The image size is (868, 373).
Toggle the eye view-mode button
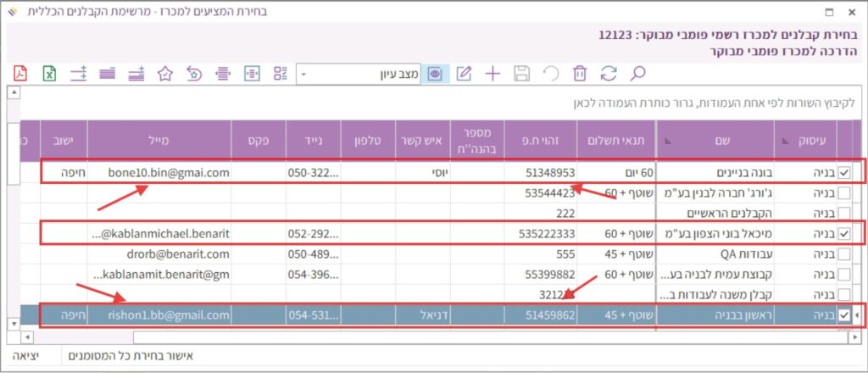[436, 74]
